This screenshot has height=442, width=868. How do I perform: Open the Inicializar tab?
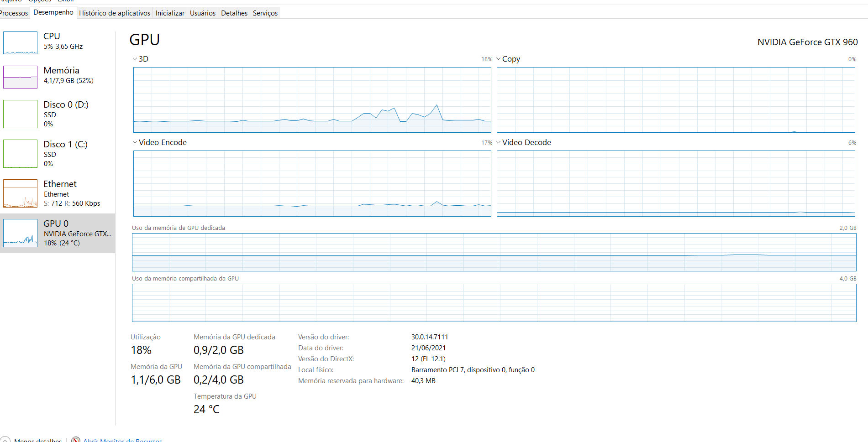click(170, 13)
